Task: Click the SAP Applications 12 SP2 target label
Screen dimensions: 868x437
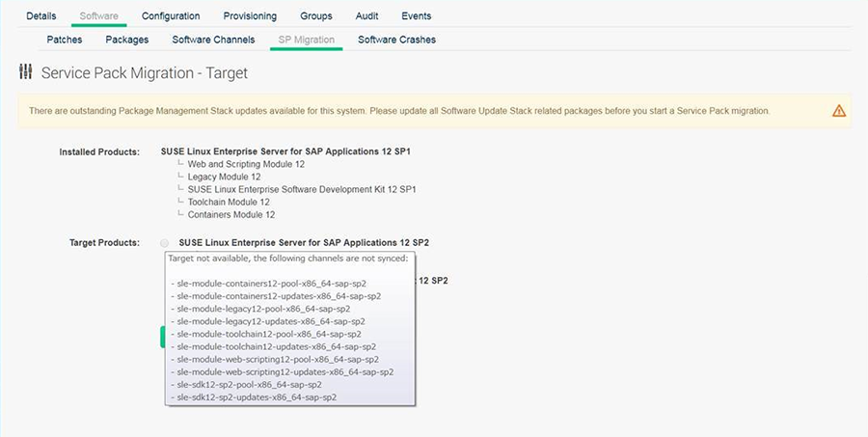Action: 310,242
